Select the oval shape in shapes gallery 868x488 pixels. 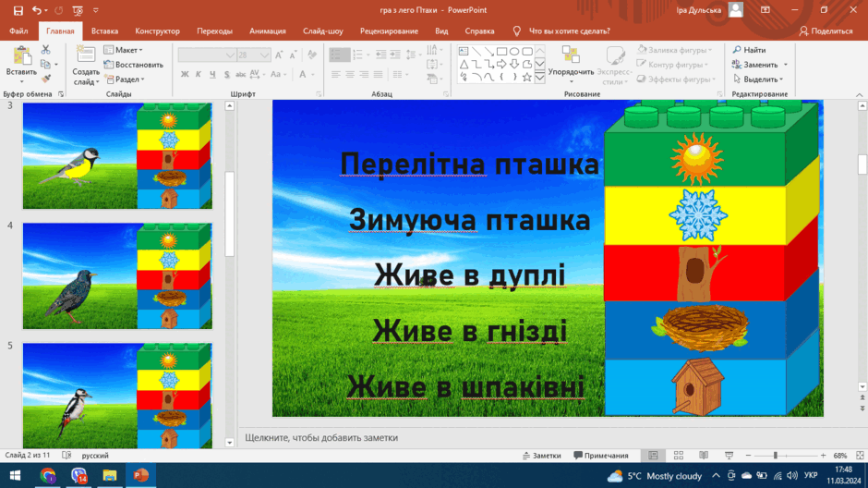(514, 52)
